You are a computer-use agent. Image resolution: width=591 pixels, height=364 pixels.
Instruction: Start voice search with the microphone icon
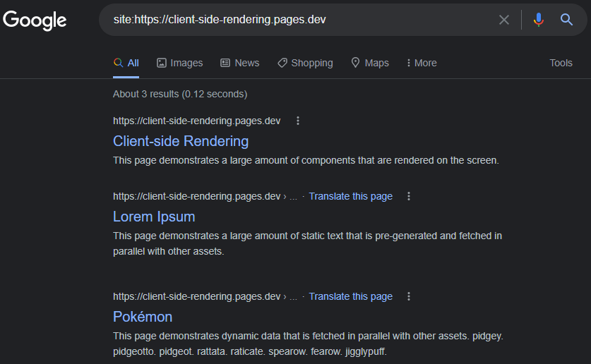[x=539, y=20]
